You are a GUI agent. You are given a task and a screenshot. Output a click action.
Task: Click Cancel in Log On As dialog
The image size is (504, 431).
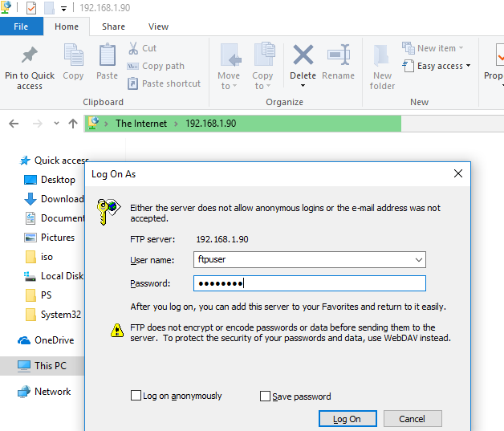click(413, 419)
